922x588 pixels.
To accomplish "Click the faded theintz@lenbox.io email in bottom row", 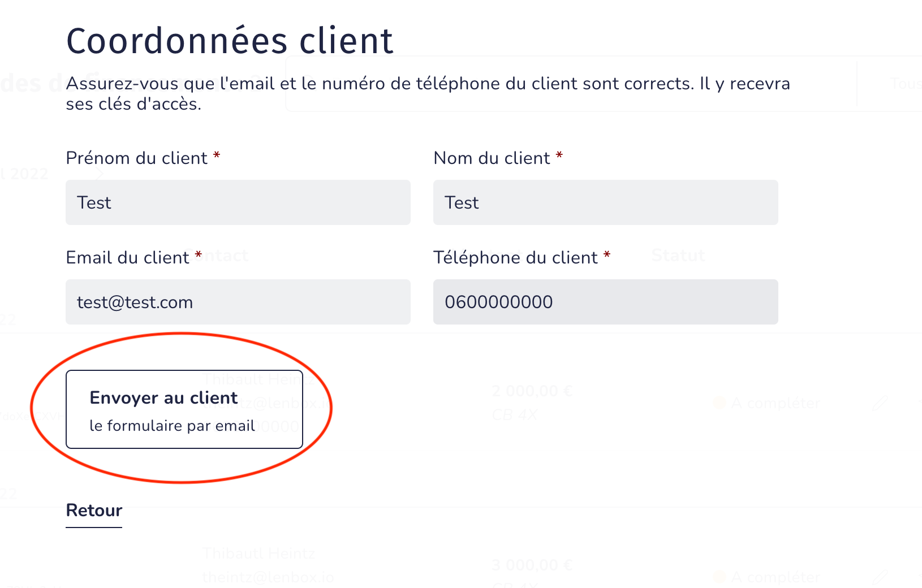I will [x=268, y=578].
